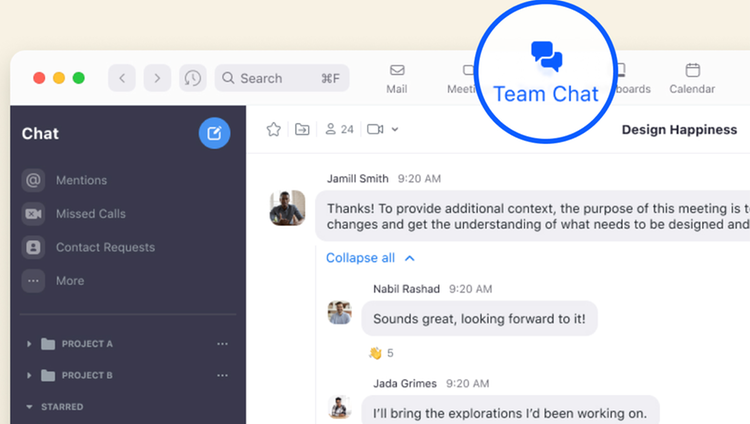
Task: Select the 'I'll bring the explorations' message
Action: tap(510, 410)
